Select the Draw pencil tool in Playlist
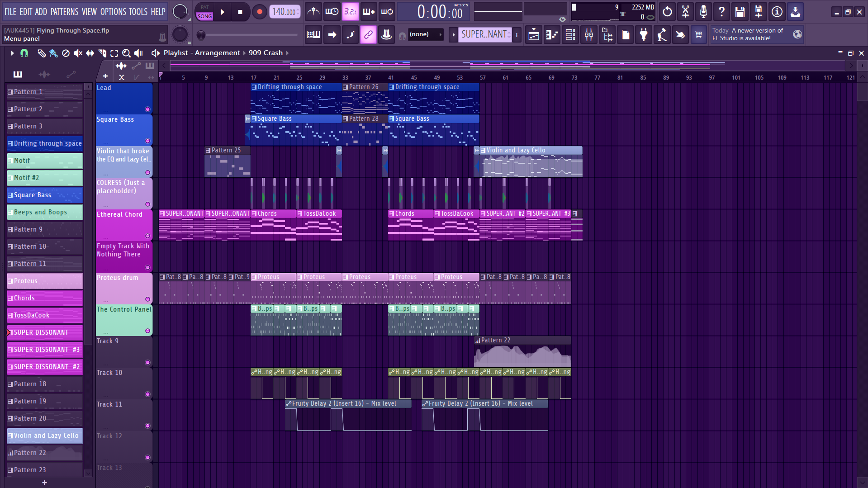Viewport: 868px width, 488px height. point(41,53)
